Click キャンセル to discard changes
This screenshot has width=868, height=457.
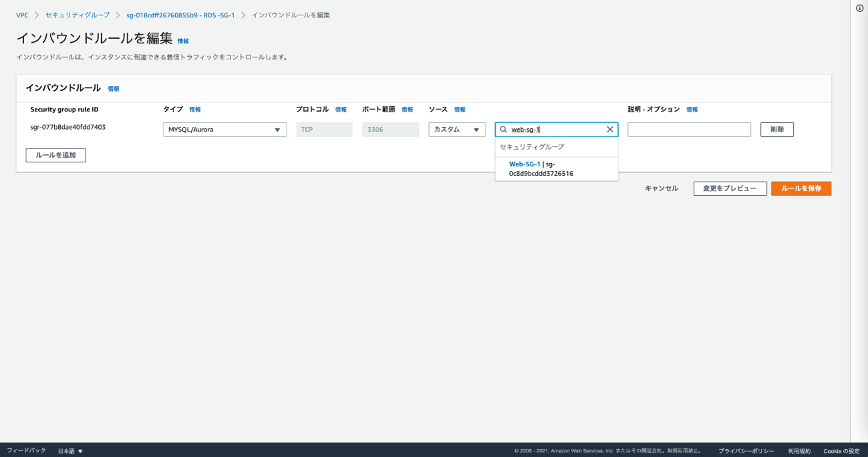661,188
